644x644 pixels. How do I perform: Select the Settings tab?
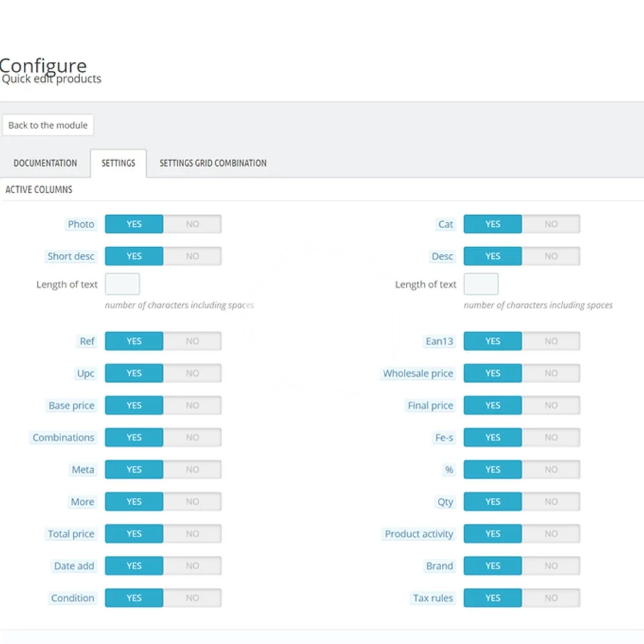click(118, 163)
